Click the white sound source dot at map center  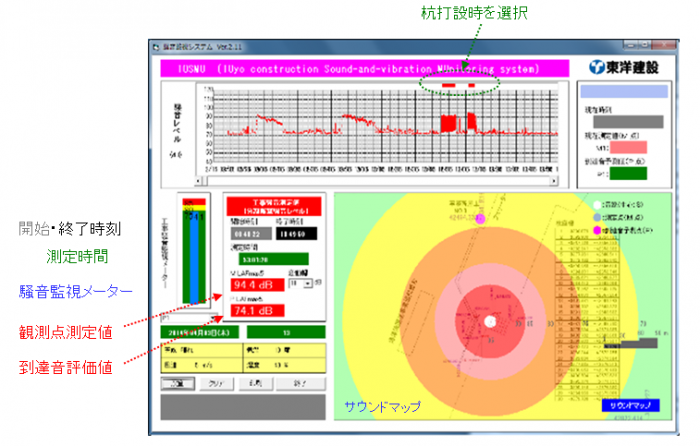490,321
